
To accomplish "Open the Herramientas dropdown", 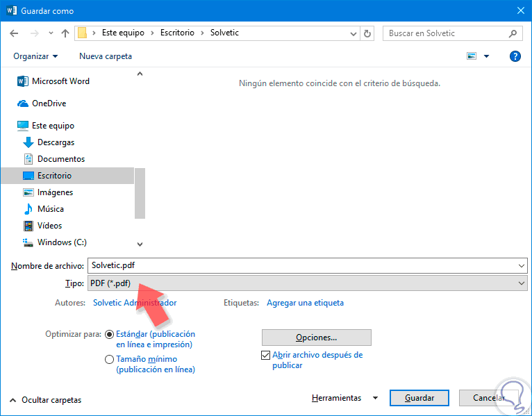I will pyautogui.click(x=344, y=398).
